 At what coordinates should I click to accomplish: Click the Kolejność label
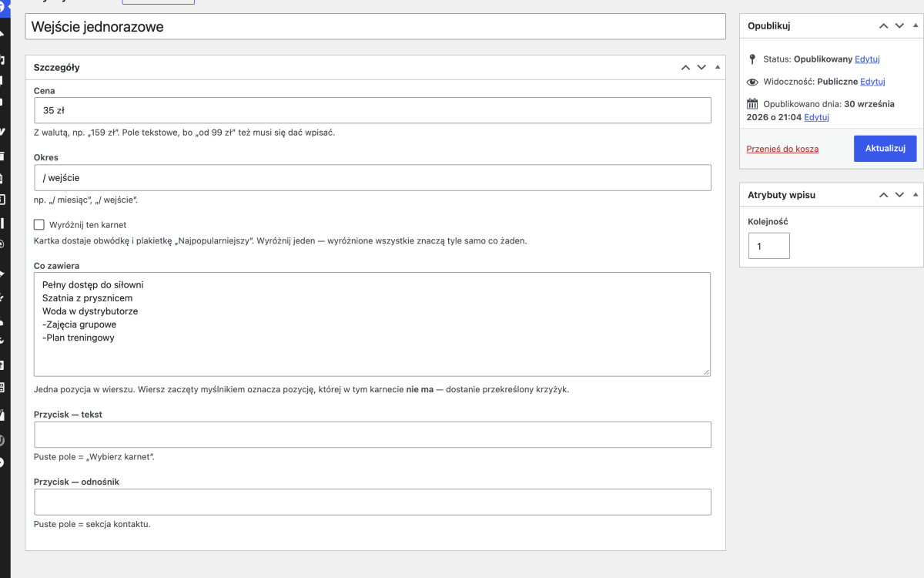[768, 222]
